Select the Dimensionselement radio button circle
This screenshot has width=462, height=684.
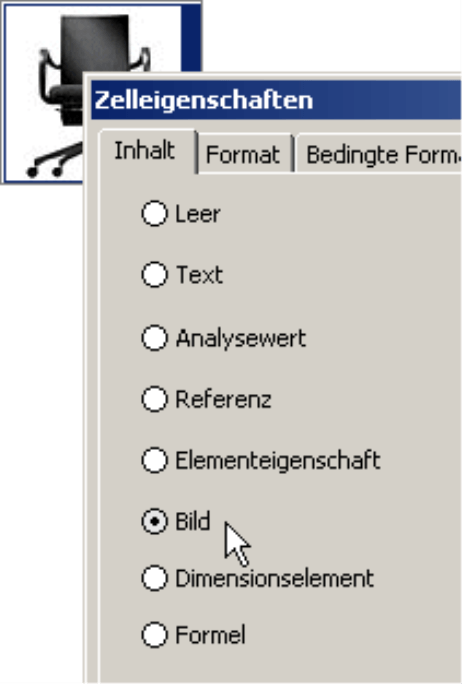click(x=154, y=578)
